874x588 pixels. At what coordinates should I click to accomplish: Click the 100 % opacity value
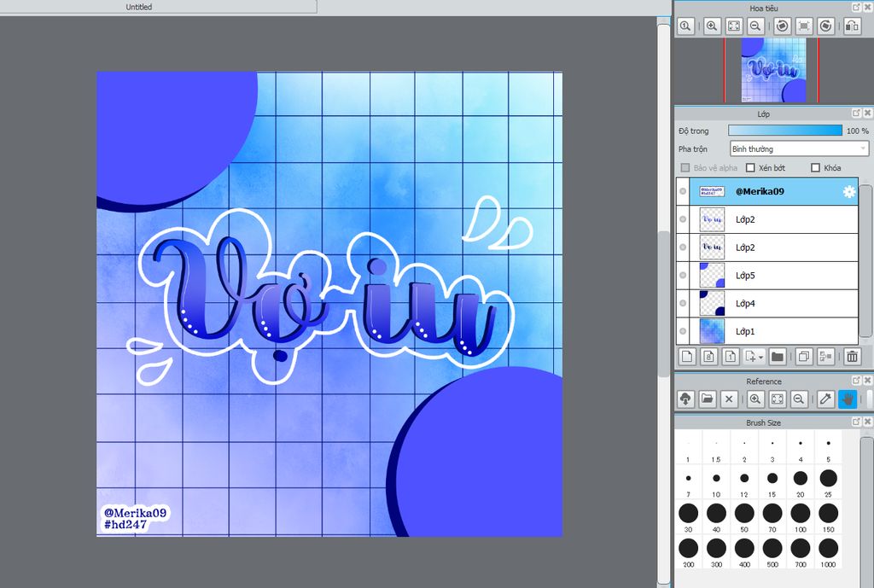[857, 131]
